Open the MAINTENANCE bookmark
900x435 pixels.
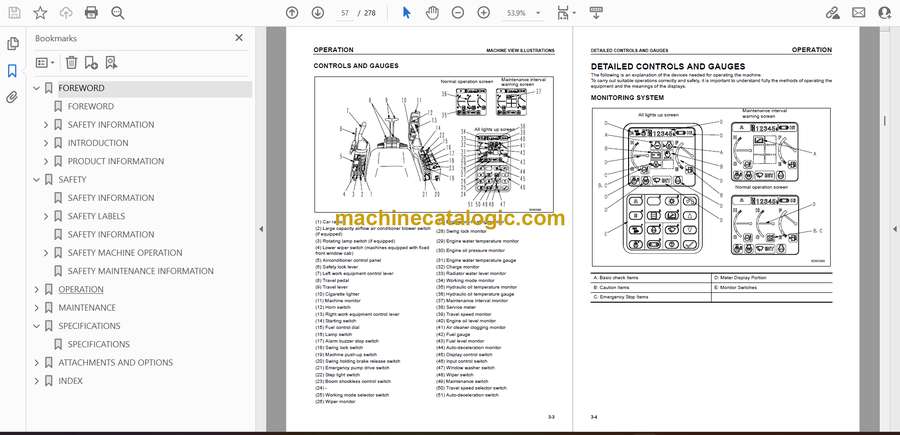87,308
